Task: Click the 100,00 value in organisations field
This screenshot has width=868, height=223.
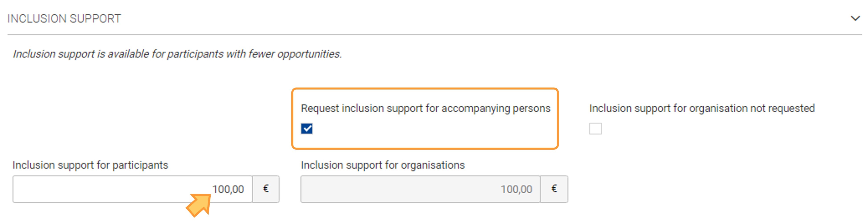Action: 516,189
